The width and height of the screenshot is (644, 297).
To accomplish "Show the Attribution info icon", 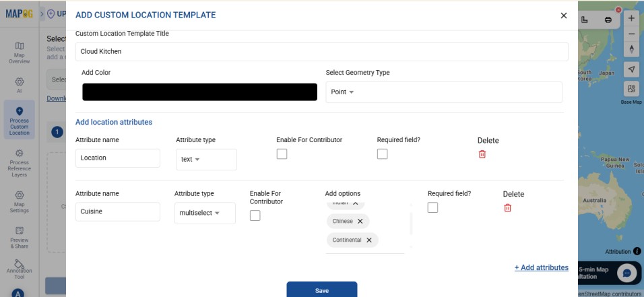I will [637, 251].
